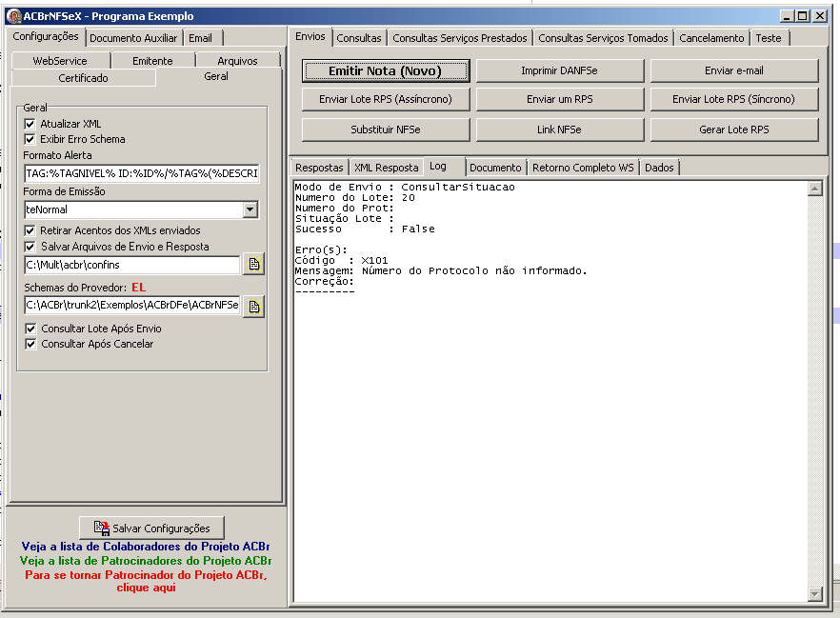Open the Forma de Emissão dropdown arrow

[x=250, y=209]
